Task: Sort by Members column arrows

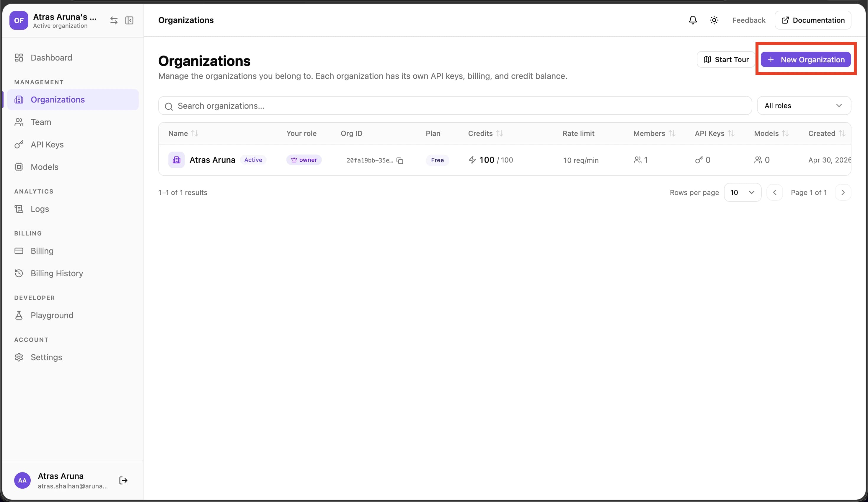Action: tap(672, 134)
